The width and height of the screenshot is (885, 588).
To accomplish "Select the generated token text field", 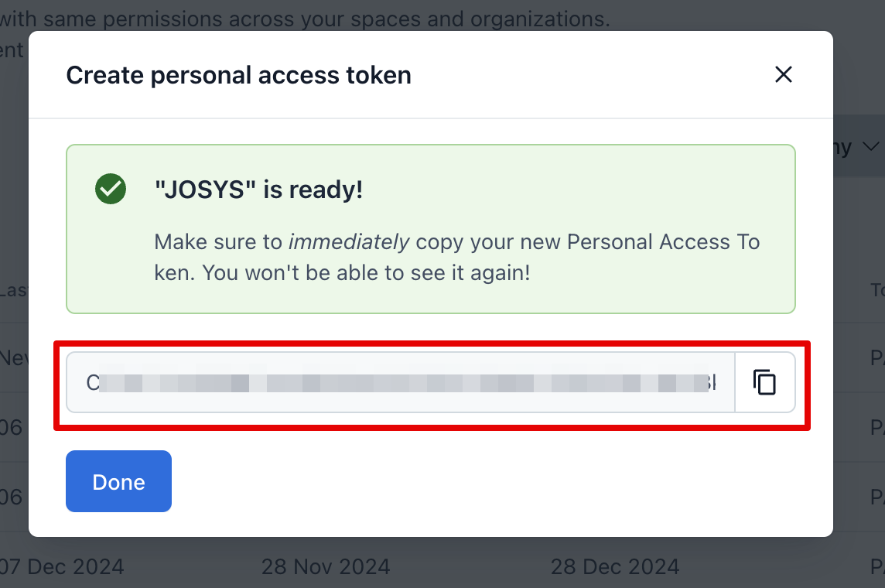I will click(x=400, y=382).
